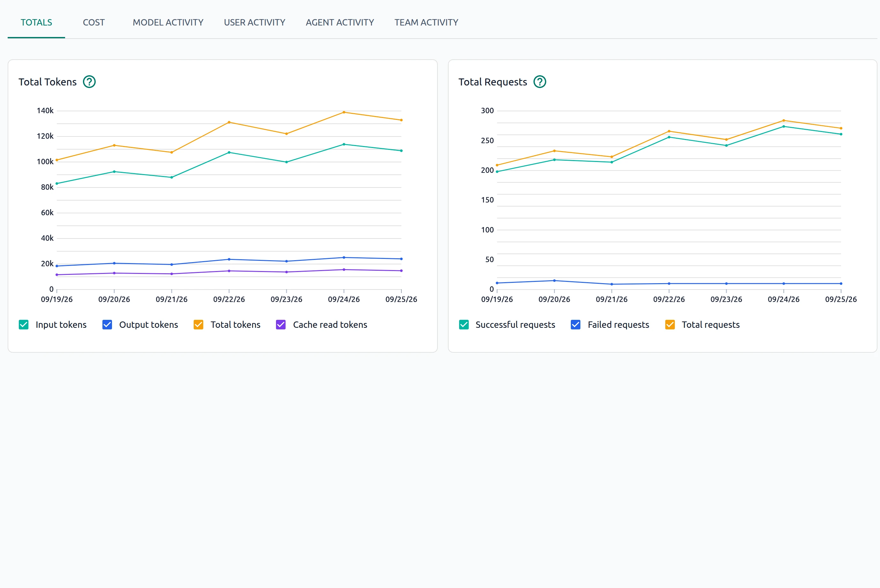Click the Input tokens point on 09/22/26
Image resolution: width=880 pixels, height=588 pixels.
click(229, 153)
